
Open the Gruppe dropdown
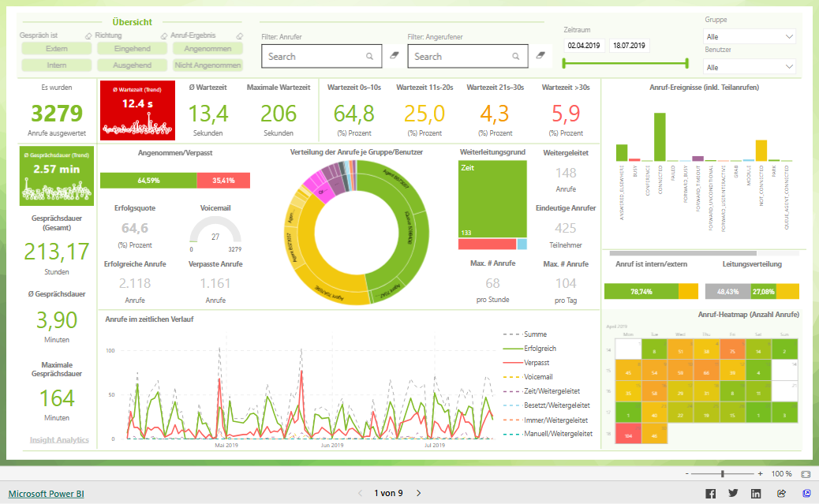[x=750, y=36]
